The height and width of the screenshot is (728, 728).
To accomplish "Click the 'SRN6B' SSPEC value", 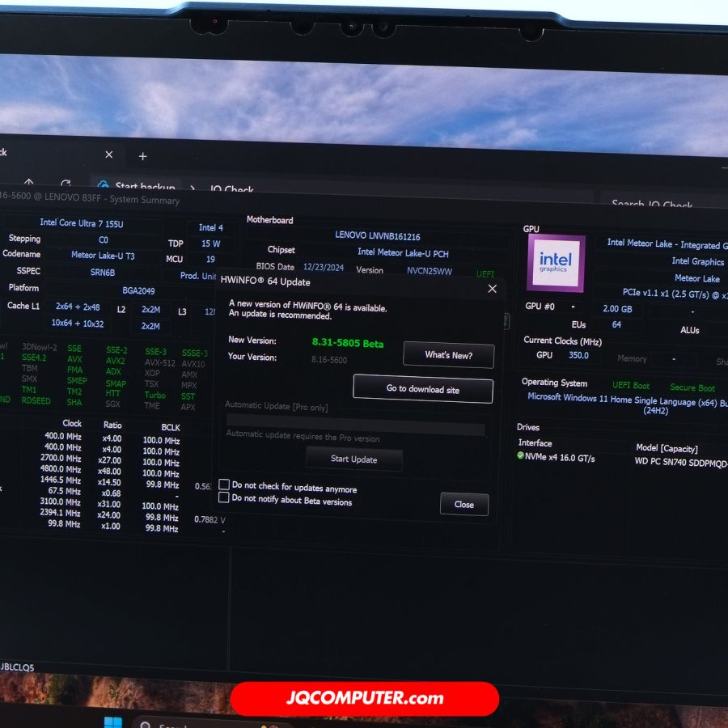I will 103,273.
